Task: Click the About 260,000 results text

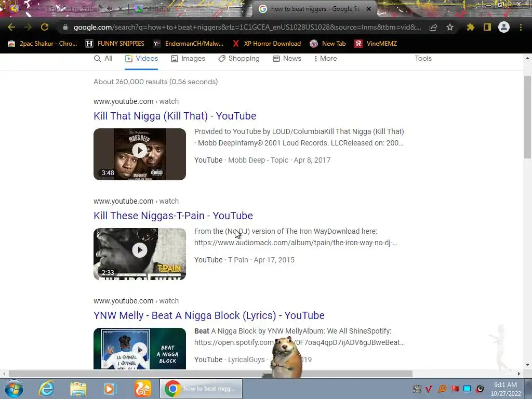Action: tap(156, 82)
